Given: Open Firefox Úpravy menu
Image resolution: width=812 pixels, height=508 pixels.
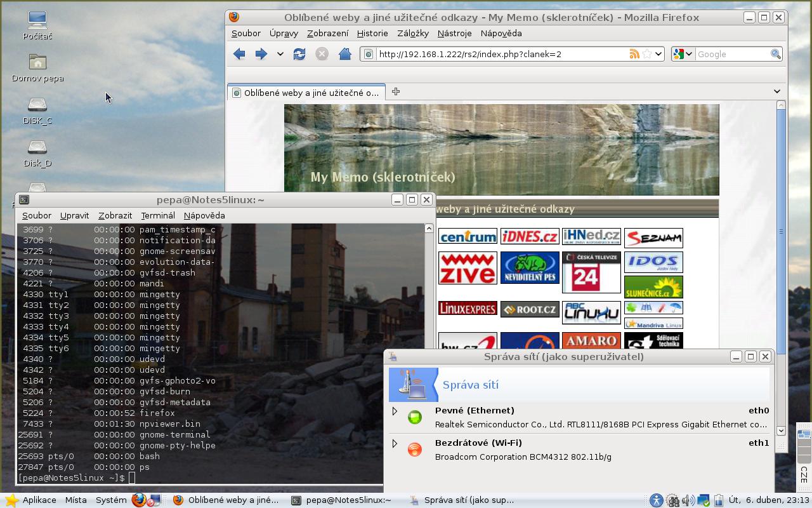Looking at the screenshot, I should 284,33.
